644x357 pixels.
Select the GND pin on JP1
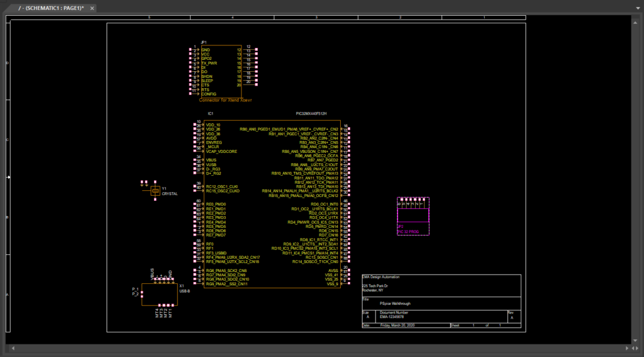pos(206,50)
